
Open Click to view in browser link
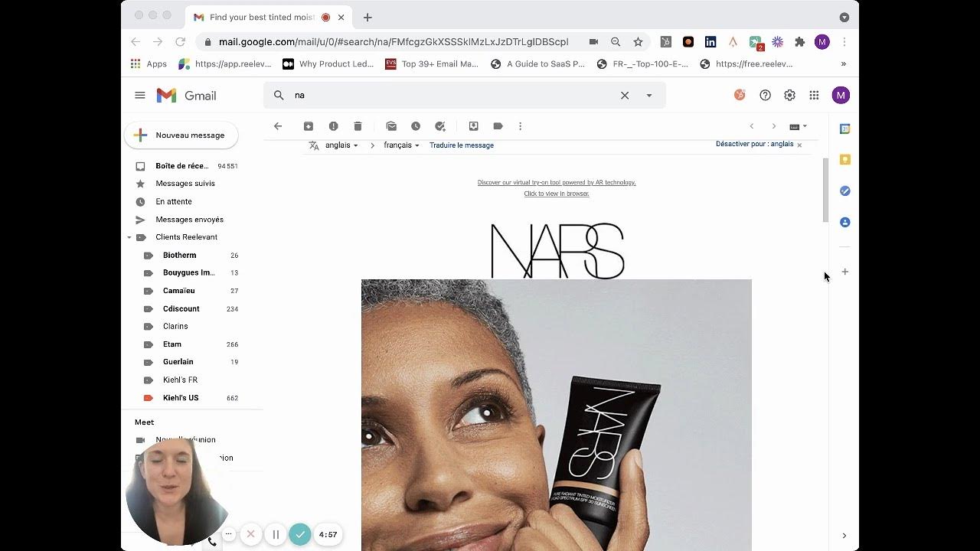tap(557, 194)
